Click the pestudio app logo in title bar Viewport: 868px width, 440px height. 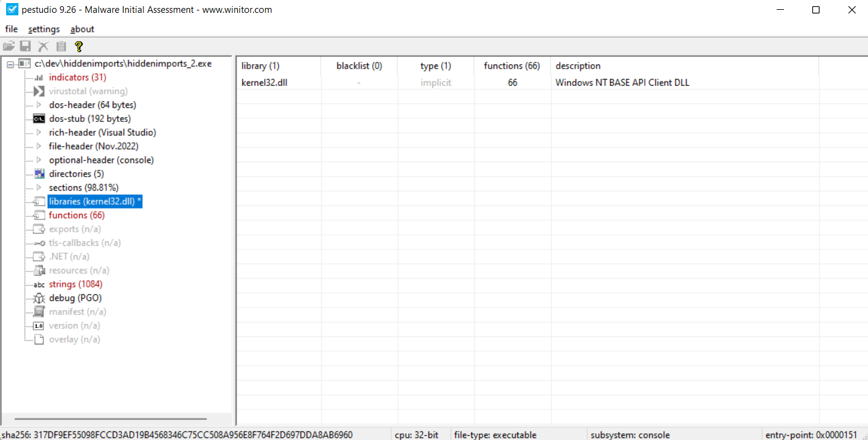[x=12, y=9]
